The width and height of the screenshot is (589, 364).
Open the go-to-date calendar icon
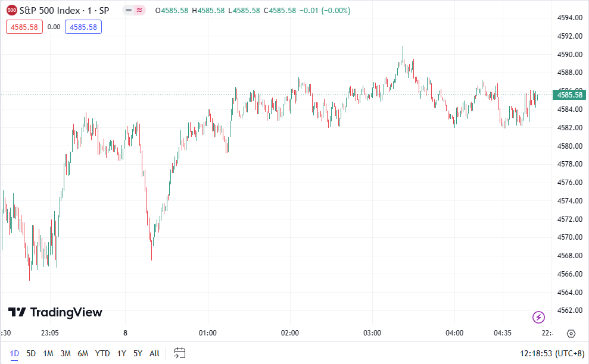tap(180, 353)
